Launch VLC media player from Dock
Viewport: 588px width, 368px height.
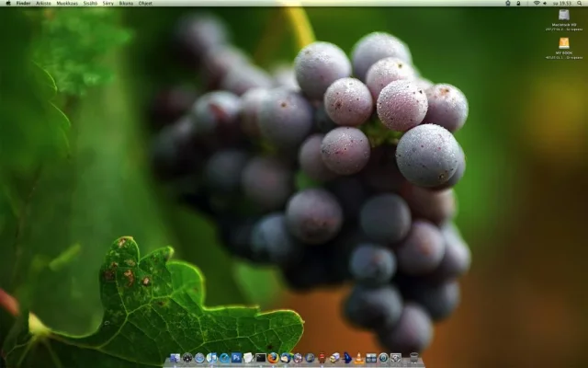pos(358,358)
